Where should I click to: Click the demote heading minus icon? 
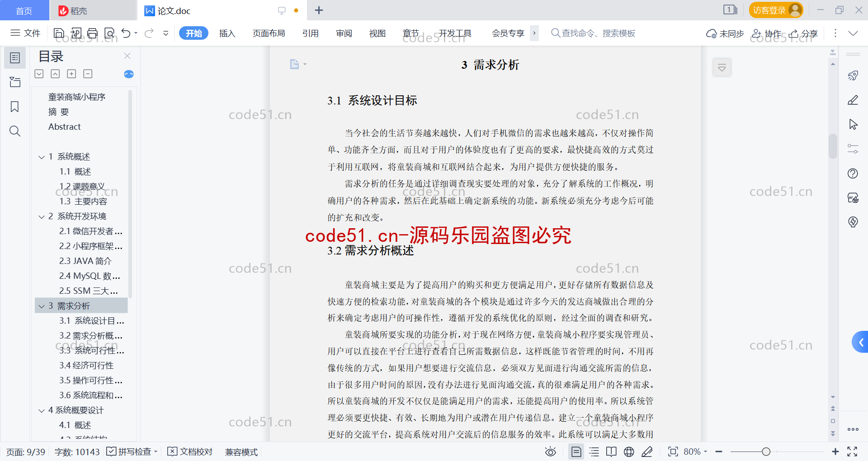(x=88, y=74)
